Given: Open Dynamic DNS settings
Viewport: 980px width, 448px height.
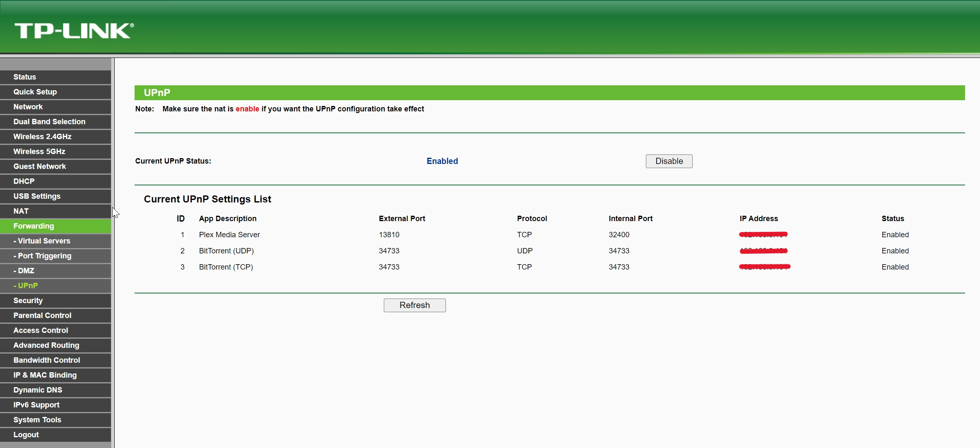Looking at the screenshot, I should pyautogui.click(x=55, y=390).
